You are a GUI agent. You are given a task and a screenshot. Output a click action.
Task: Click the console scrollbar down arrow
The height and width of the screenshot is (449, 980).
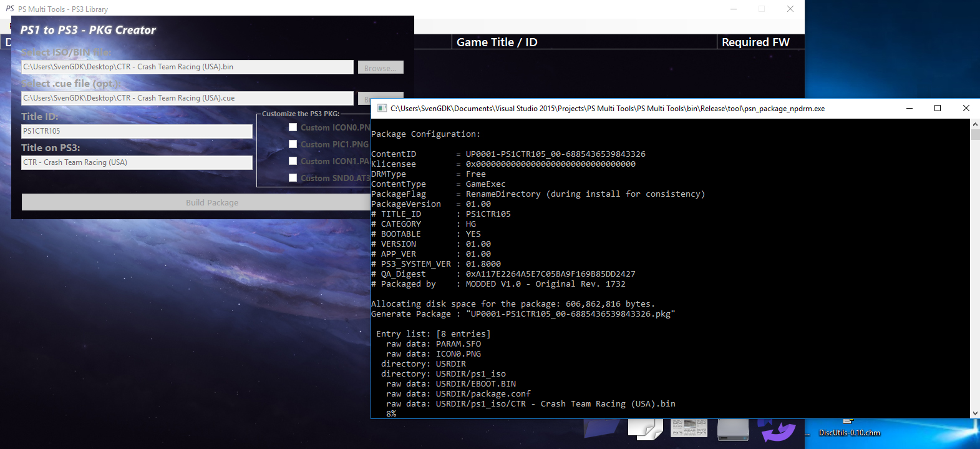975,413
